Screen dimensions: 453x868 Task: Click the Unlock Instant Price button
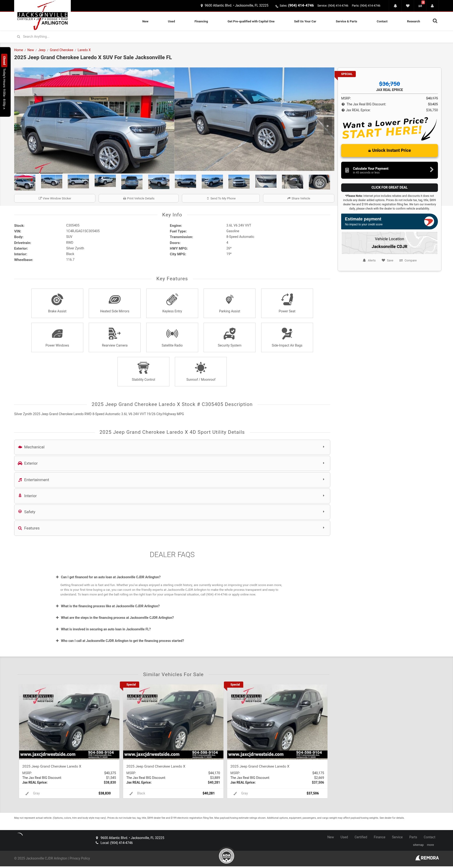pos(389,150)
